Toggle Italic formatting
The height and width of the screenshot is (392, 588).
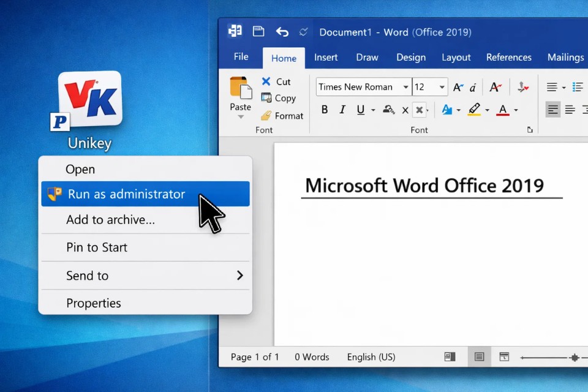point(342,110)
